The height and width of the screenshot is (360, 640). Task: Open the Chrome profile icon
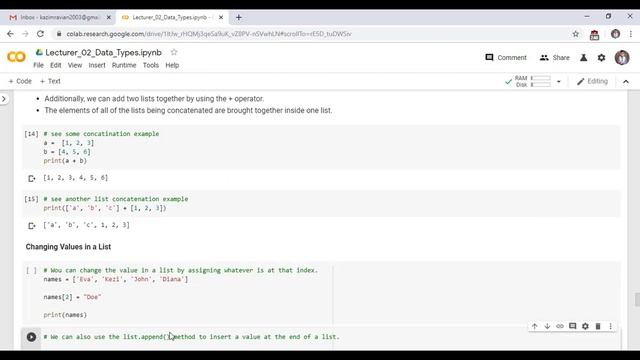point(616,34)
